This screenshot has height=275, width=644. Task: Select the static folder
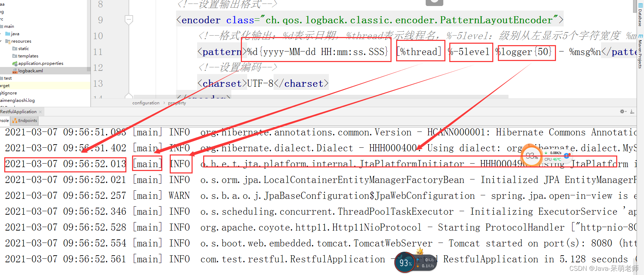tap(24, 49)
